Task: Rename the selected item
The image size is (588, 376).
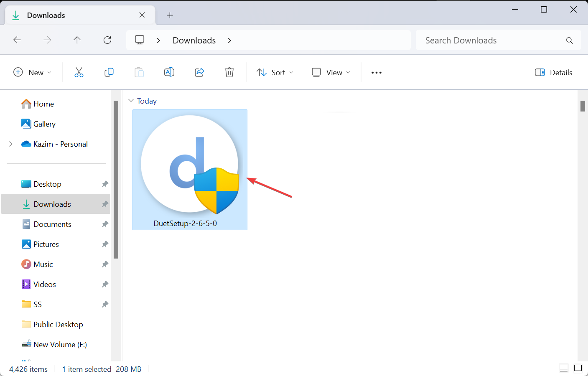Action: 169,72
